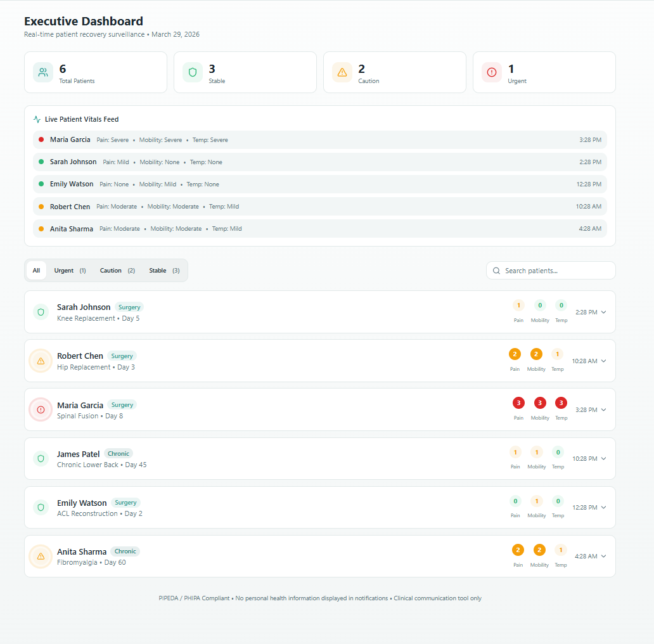Click Maria Garcia's red Pain score badge
Screen dimensions: 654x644
518,403
